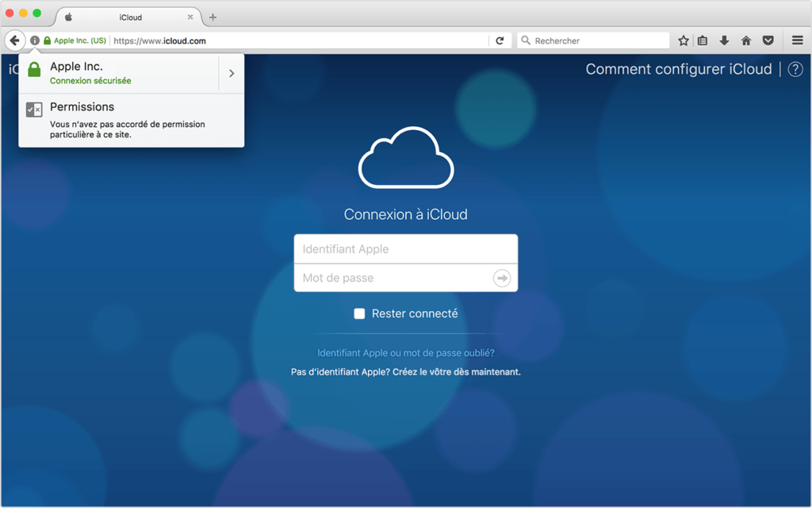Click the Permissions panel icon

(34, 110)
